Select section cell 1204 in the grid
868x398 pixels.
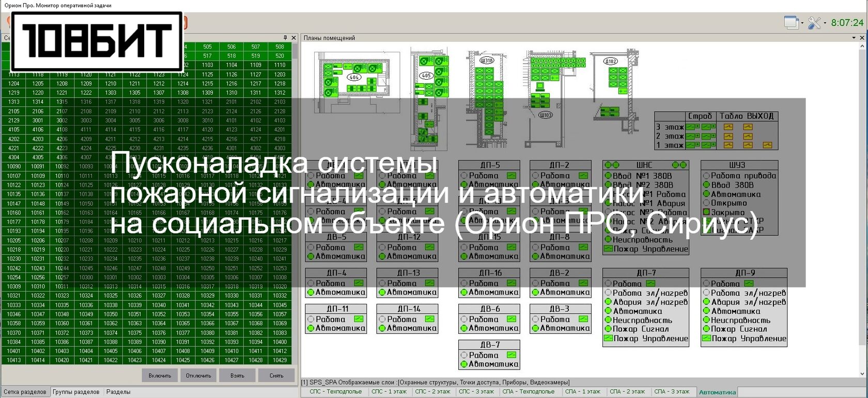coord(14,83)
